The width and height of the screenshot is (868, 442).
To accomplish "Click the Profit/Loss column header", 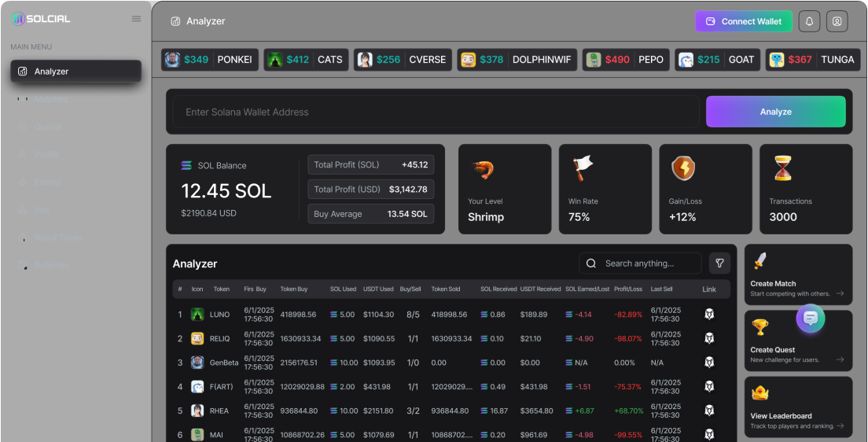I will 628,289.
